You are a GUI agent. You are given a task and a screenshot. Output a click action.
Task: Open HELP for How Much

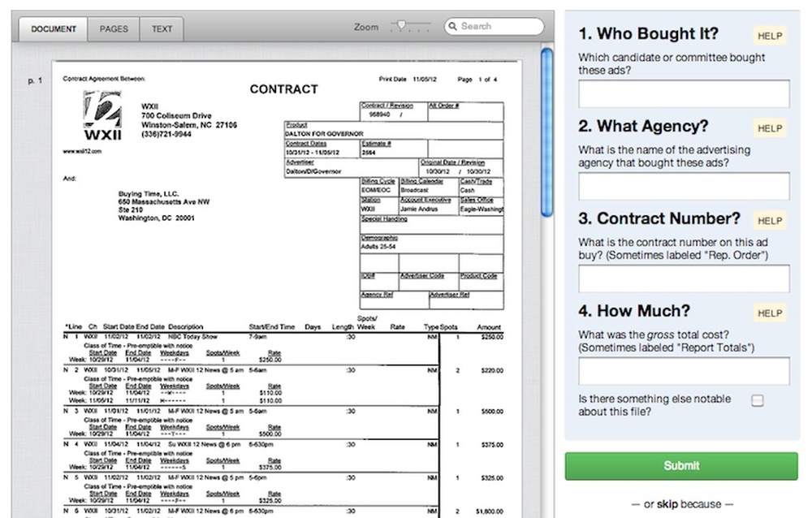[770, 313]
